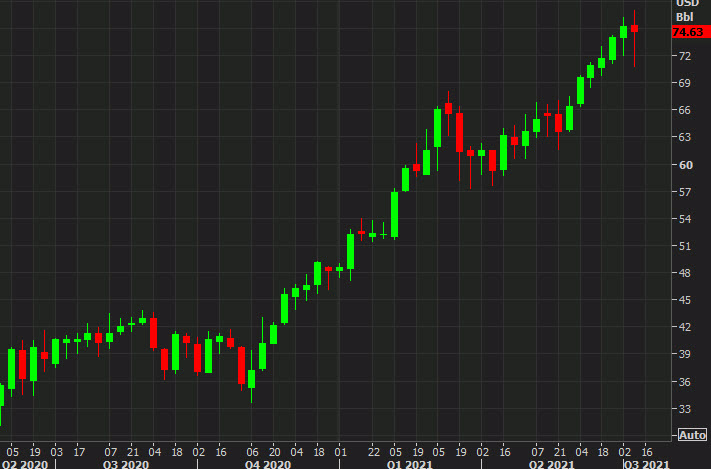Viewport: 711px width, 469px height.
Task: Click the Q2 2021 label on time axis
Action: 549,464
